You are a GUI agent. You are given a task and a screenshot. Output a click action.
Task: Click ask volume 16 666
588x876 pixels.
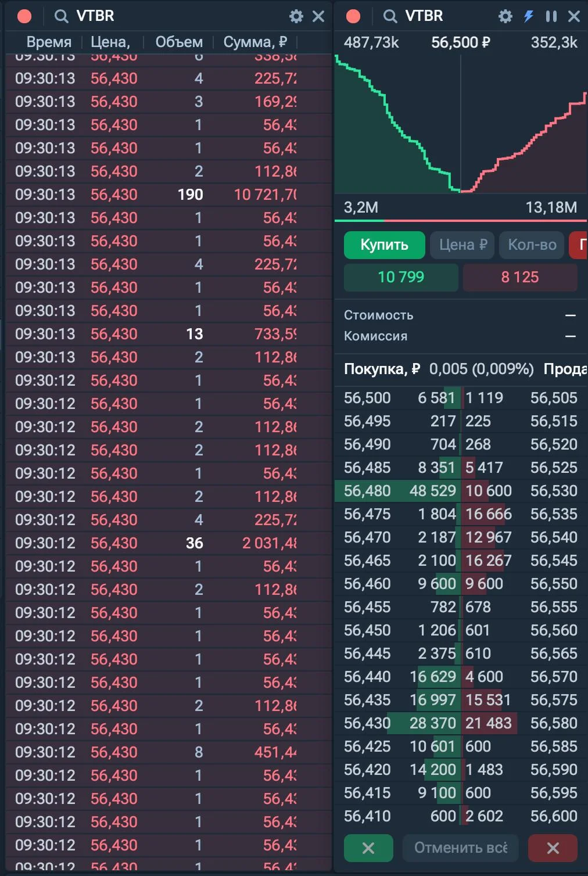coord(489,514)
